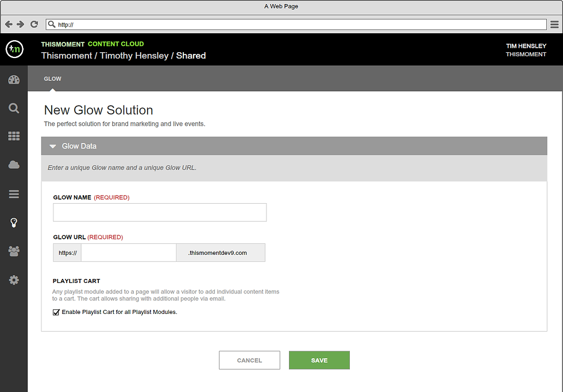
Task: Click the Glow Data section title
Action: tap(79, 146)
